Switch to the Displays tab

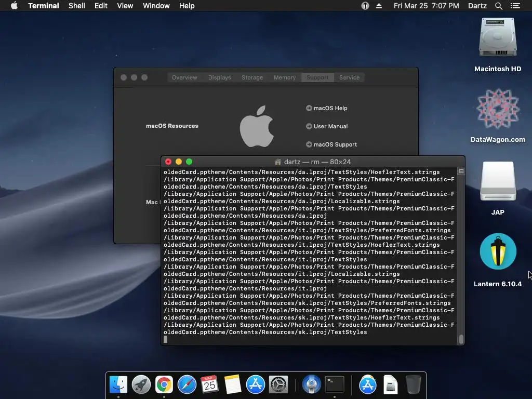click(220, 77)
